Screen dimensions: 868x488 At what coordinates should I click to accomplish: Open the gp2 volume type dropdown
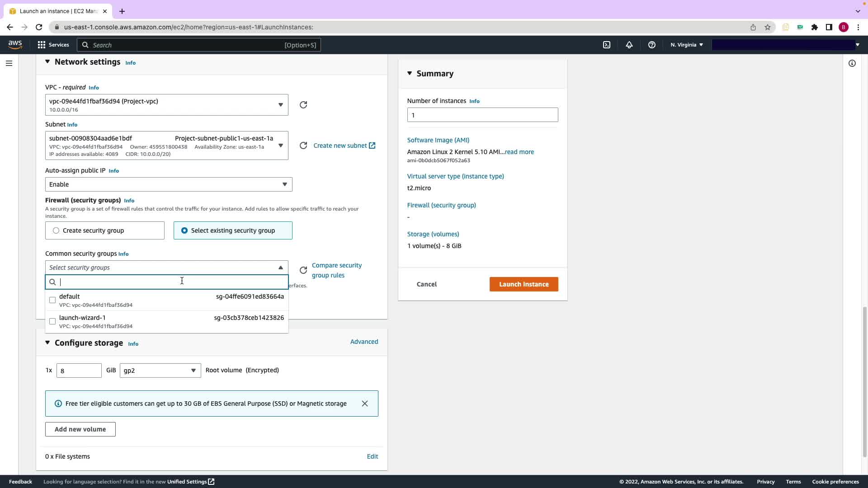click(x=160, y=371)
